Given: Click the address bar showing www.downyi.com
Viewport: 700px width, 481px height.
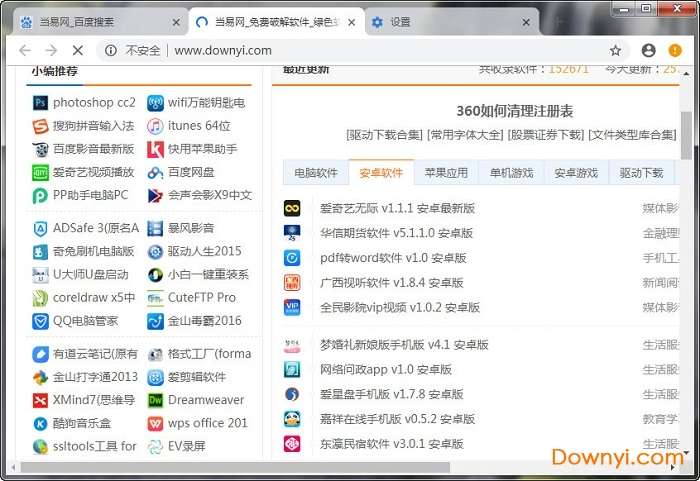Looking at the screenshot, I should [362, 50].
